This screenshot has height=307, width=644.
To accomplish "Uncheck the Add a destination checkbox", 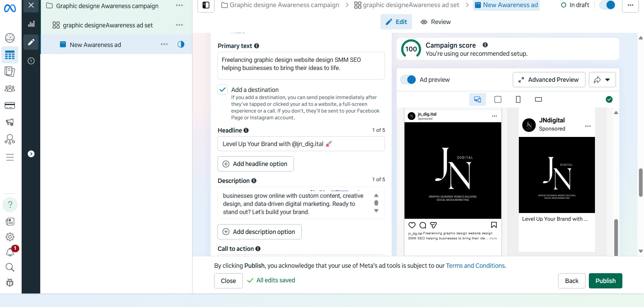I will click(x=223, y=90).
